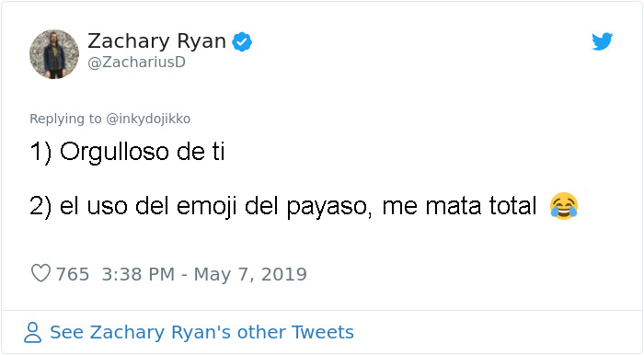See Zachary Ryan's other Tweets
This screenshot has height=355, width=644.
[x=201, y=332]
